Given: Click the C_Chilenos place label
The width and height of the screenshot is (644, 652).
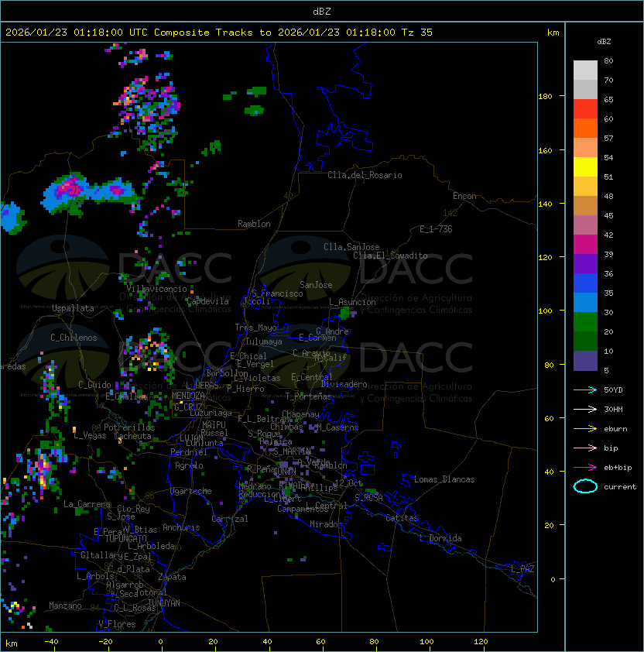Looking at the screenshot, I should tap(74, 338).
